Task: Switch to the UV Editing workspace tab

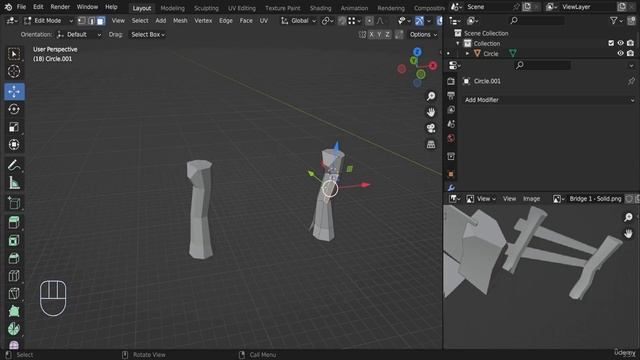Action: (242, 8)
